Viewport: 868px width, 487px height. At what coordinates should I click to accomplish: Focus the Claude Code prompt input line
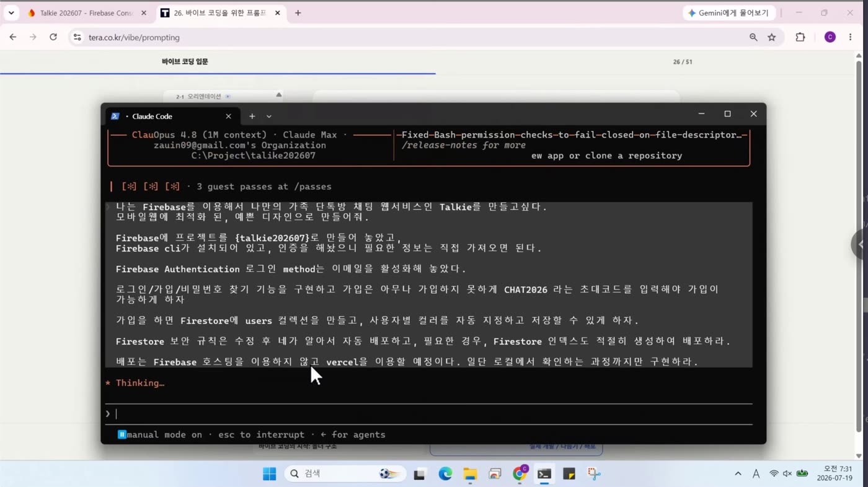pyautogui.click(x=429, y=414)
